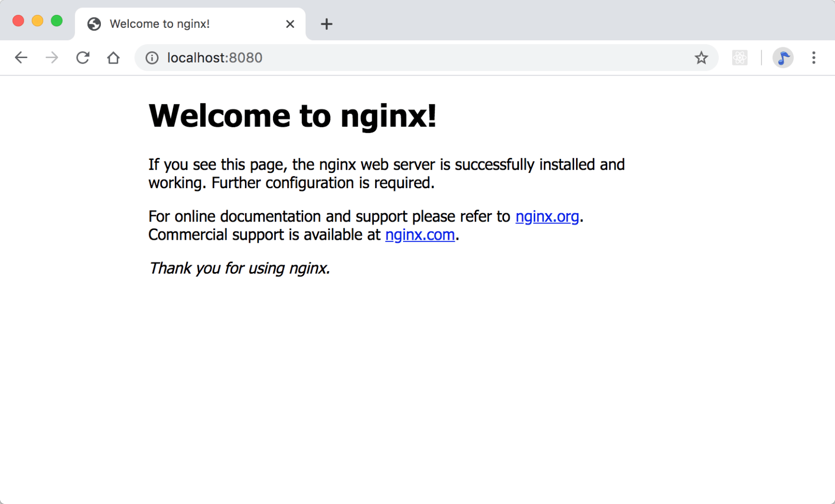835x504 pixels.
Task: Minimize the window with yellow button
Action: 37,21
